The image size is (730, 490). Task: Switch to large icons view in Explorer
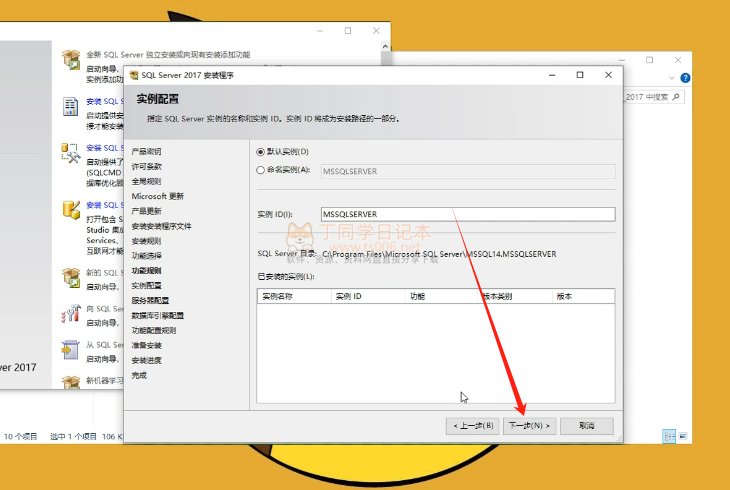point(685,436)
